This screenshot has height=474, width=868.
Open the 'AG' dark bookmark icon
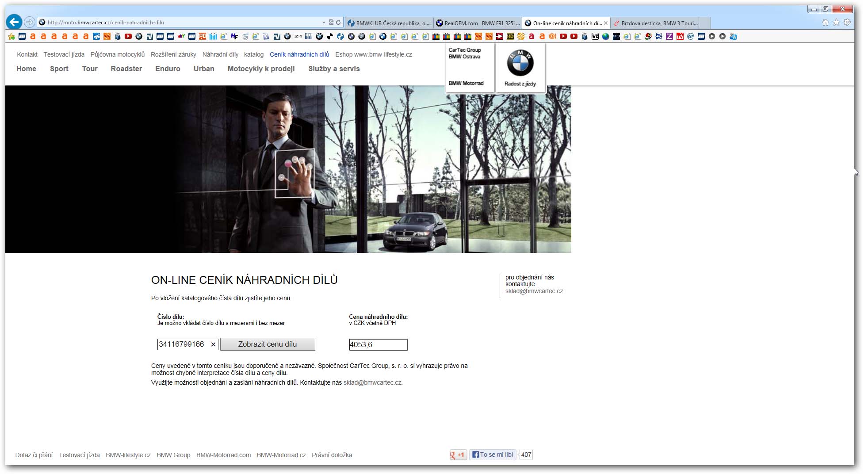616,36
